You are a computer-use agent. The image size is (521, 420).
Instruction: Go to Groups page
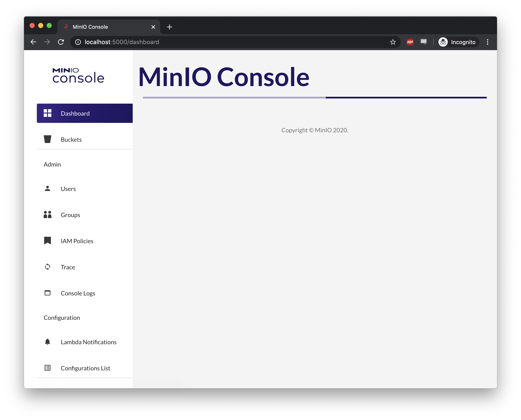[85, 214]
